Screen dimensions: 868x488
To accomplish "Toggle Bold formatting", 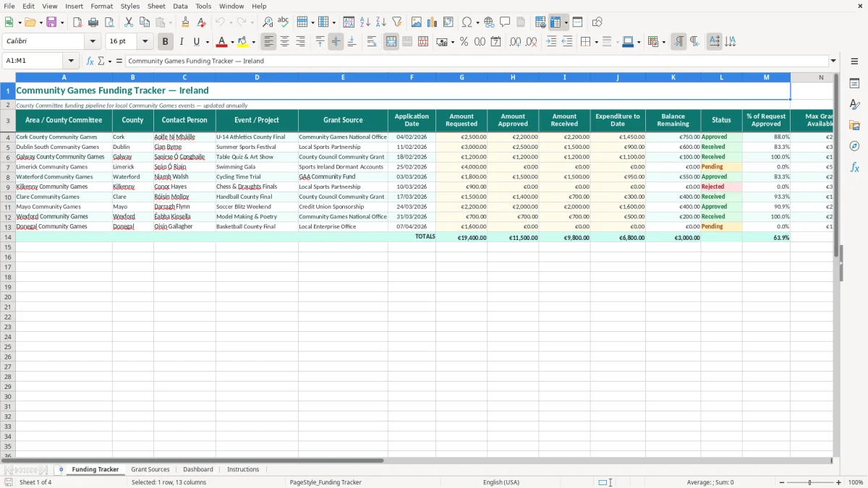I will (165, 42).
